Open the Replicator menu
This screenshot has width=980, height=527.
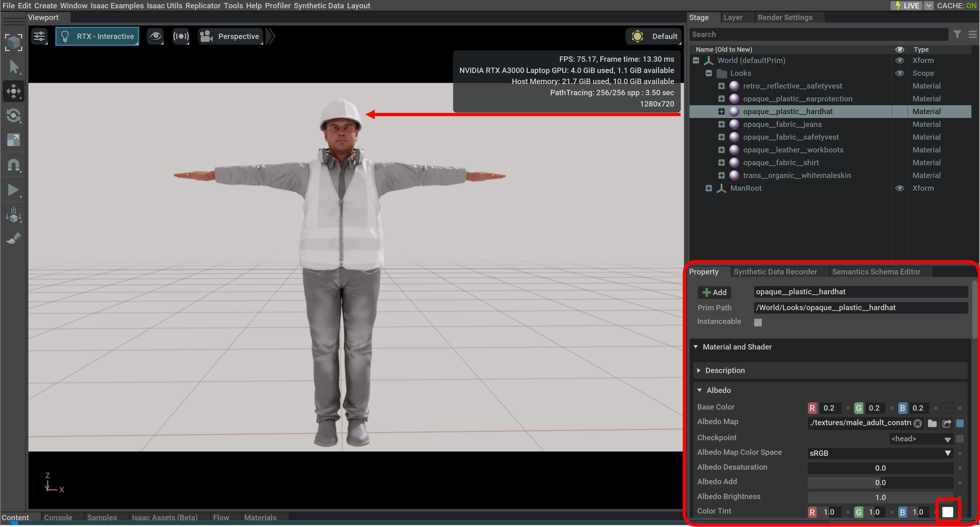tap(203, 6)
